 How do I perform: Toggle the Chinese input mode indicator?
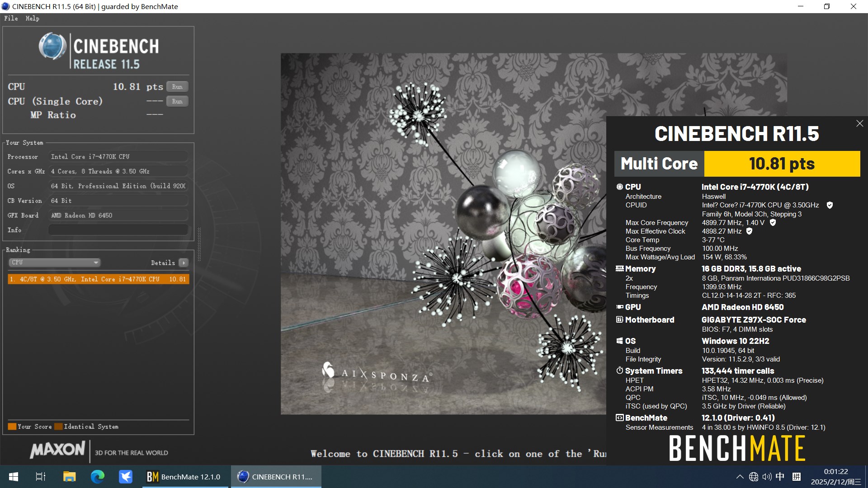coord(780,477)
